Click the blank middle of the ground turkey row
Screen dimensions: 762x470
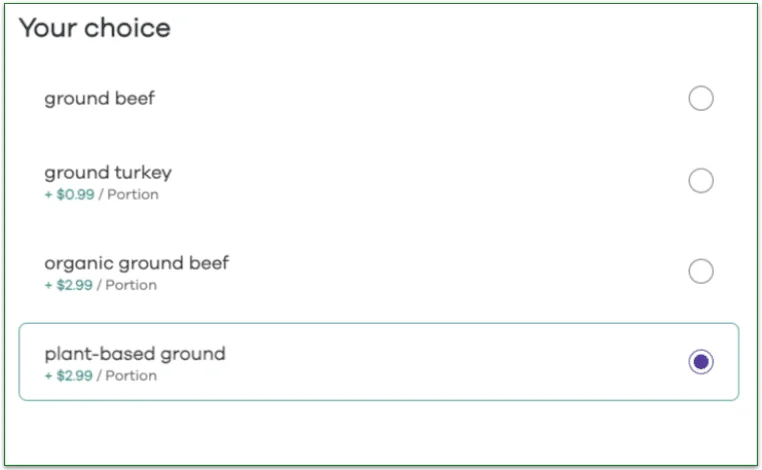(420, 181)
